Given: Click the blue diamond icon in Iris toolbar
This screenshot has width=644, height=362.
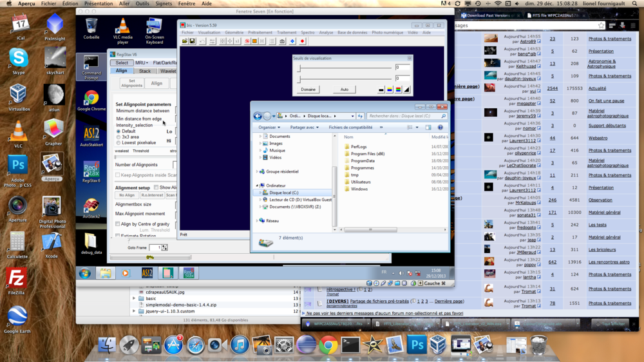Looking at the screenshot, I should tap(292, 41).
